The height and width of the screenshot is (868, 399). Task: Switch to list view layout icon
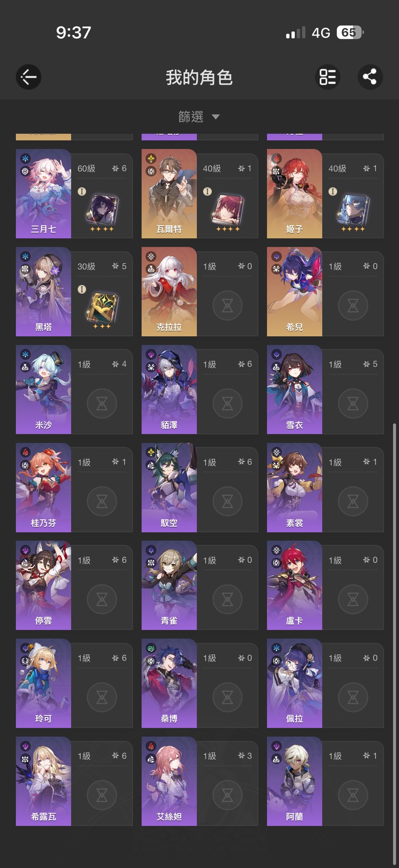(x=327, y=77)
